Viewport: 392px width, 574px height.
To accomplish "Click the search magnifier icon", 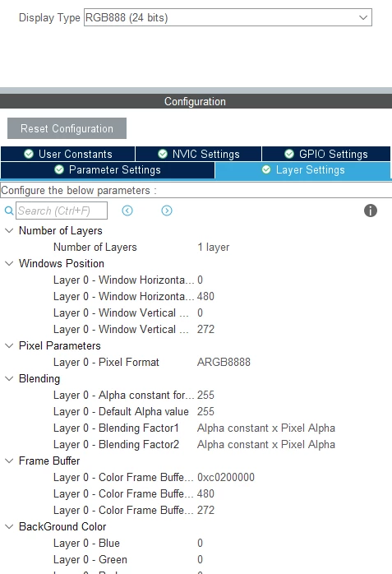I will [9, 211].
